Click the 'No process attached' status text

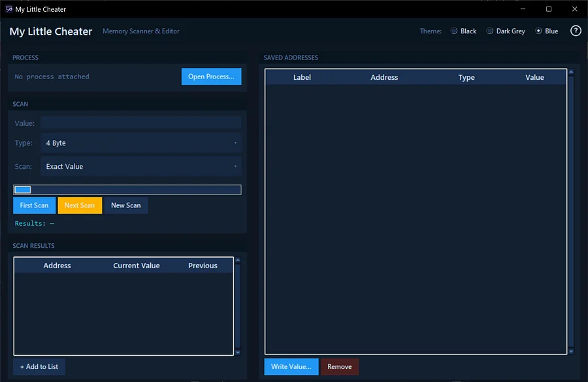click(52, 77)
